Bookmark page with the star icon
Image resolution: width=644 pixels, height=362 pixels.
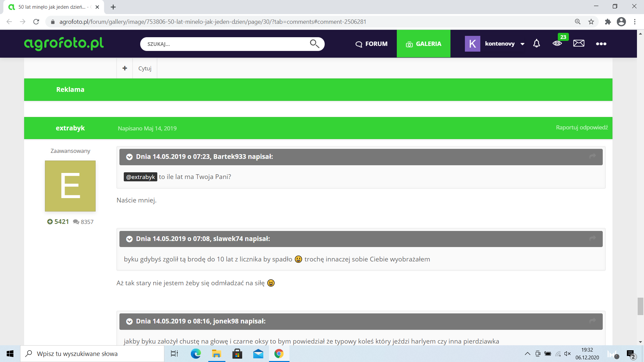(x=591, y=22)
